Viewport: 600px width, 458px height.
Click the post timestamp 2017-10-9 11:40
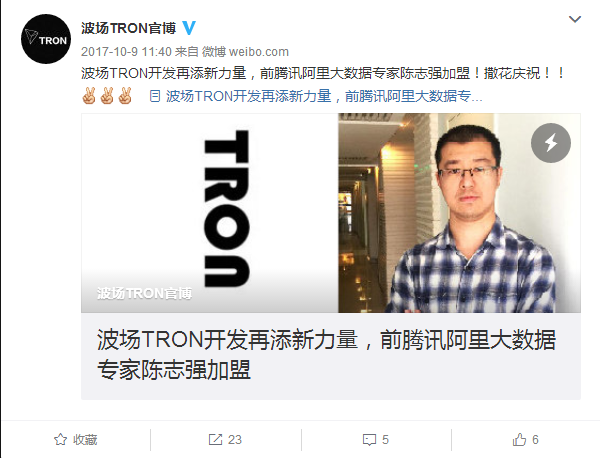pos(126,52)
